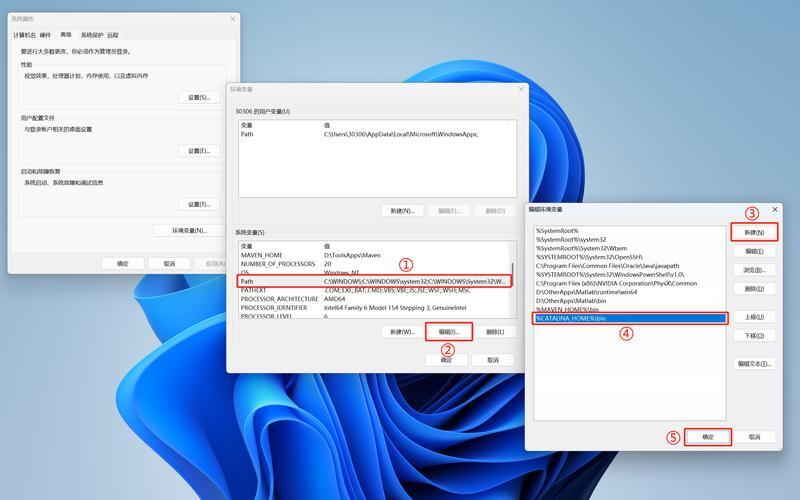The height and width of the screenshot is (500, 800).
Task: Click 新建(W)... under system variables
Action: point(403,332)
